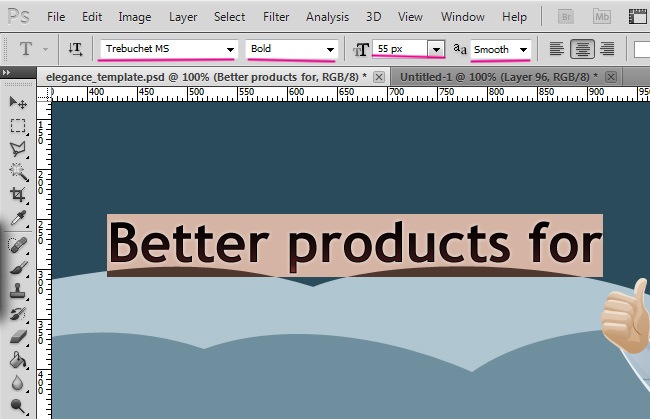Select the History Brush tool

tap(18, 315)
